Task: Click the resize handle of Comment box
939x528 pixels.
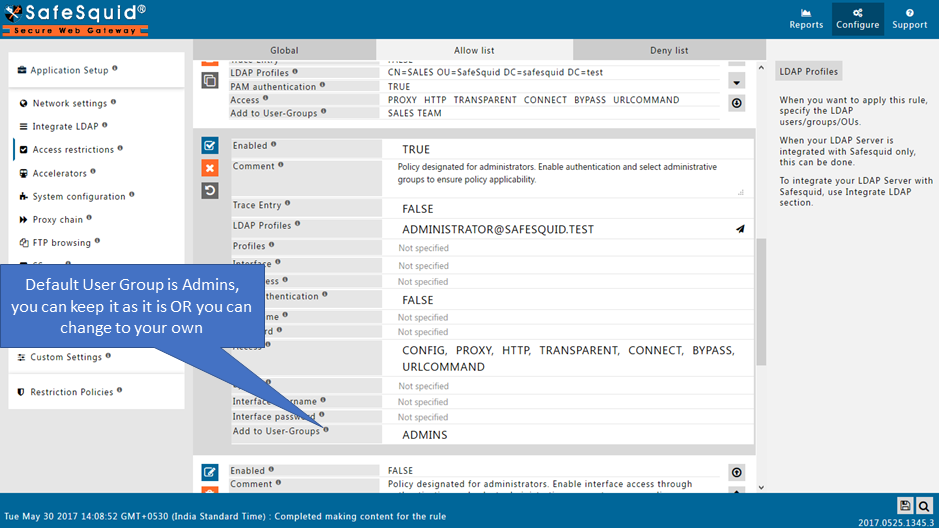Action: pyautogui.click(x=741, y=192)
